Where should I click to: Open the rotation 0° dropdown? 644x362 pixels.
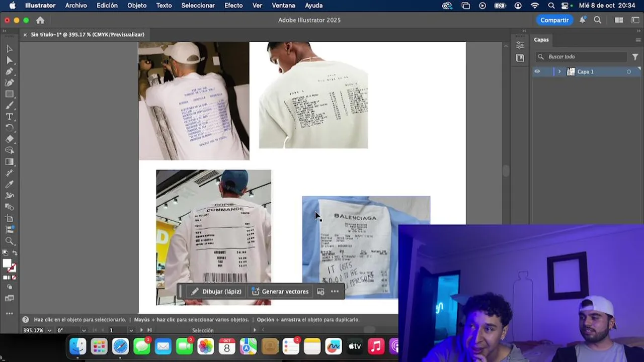84,330
